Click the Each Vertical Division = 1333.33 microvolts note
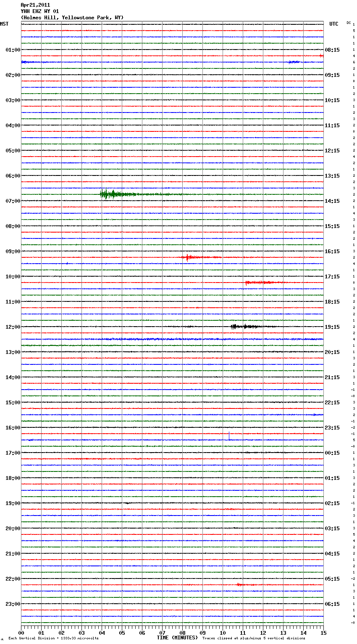This screenshot has height=644, width=357. (x=53, y=638)
